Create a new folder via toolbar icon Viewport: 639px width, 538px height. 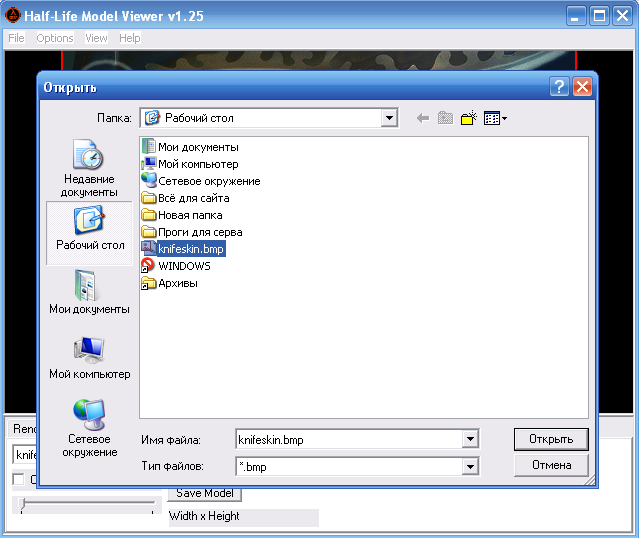[467, 118]
